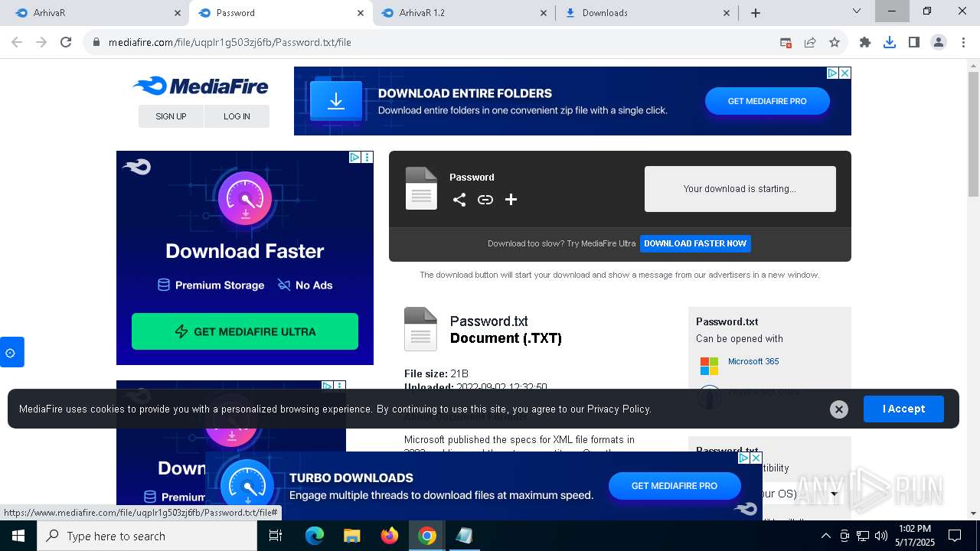980x551 pixels.
Task: Click the SIGN UP button
Action: point(171,116)
